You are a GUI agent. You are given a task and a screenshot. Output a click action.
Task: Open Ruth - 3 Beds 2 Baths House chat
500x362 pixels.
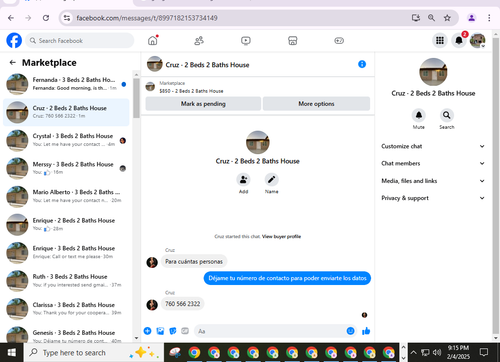pos(66,281)
